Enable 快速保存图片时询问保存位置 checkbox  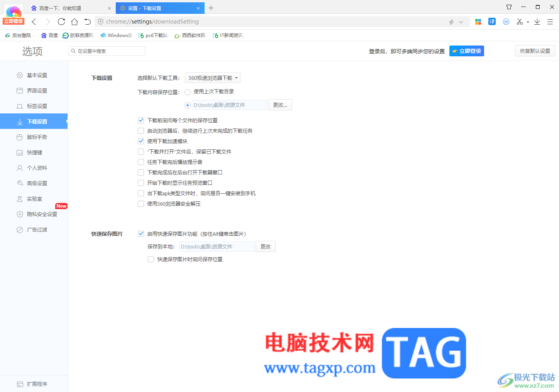tap(151, 259)
